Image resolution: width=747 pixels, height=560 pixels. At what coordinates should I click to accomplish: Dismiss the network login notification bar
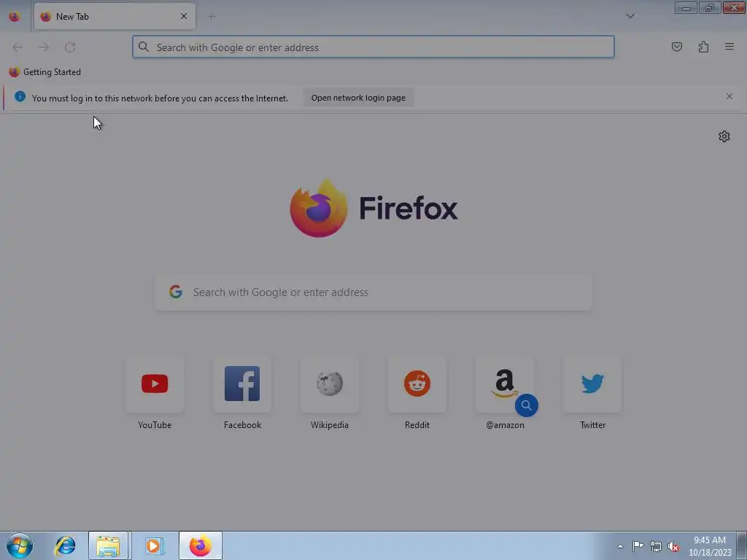tap(729, 96)
